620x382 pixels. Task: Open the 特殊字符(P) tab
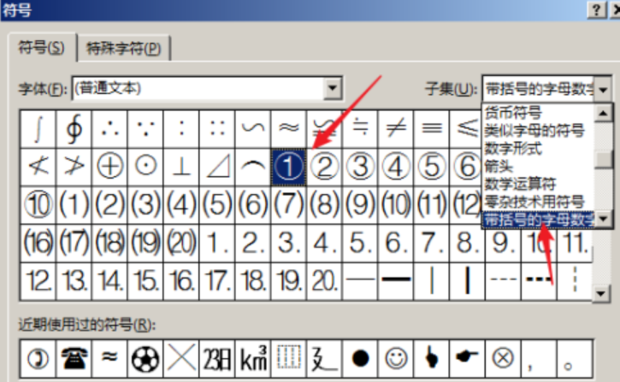pos(124,49)
